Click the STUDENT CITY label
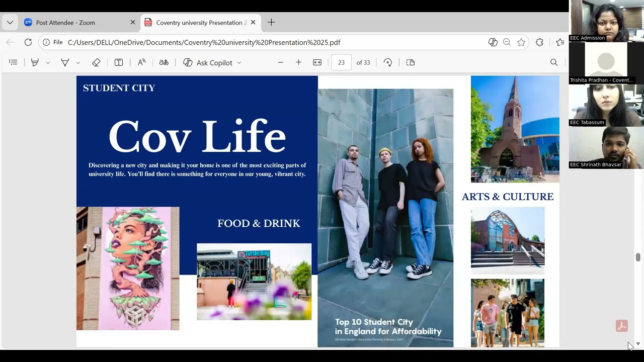 [x=119, y=88]
